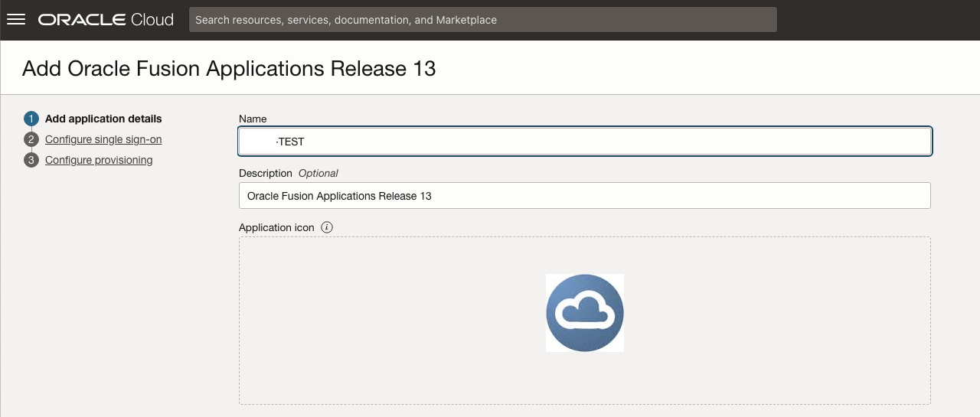This screenshot has width=980, height=417.
Task: Click the step 2 circle indicator
Action: point(31,139)
